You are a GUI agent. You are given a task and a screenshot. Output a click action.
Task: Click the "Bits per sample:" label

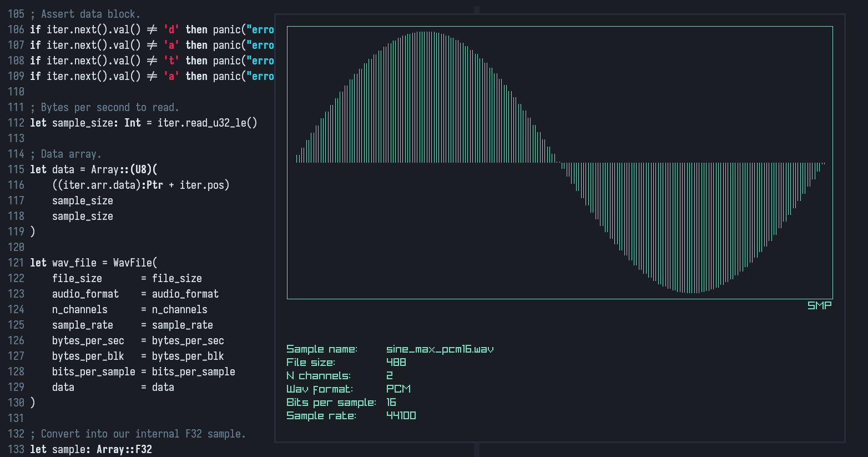click(331, 403)
